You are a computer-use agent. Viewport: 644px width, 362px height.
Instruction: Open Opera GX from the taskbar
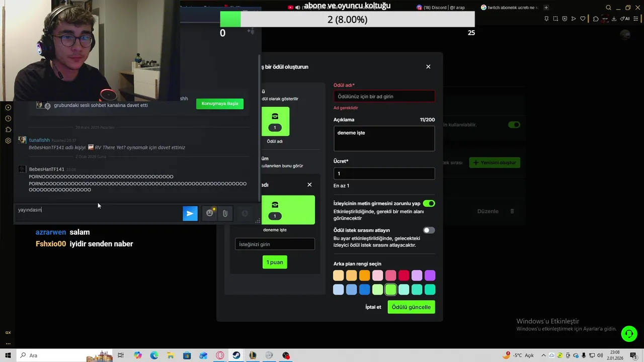220,355
